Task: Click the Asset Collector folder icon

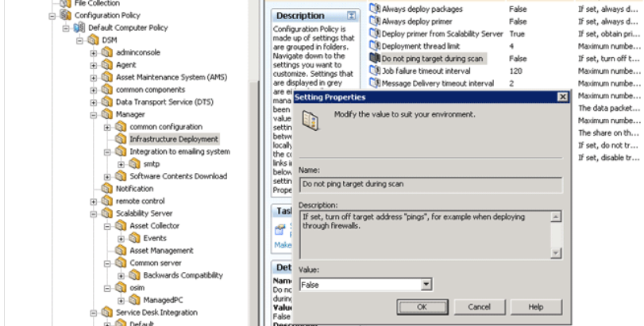Action: [x=121, y=225]
